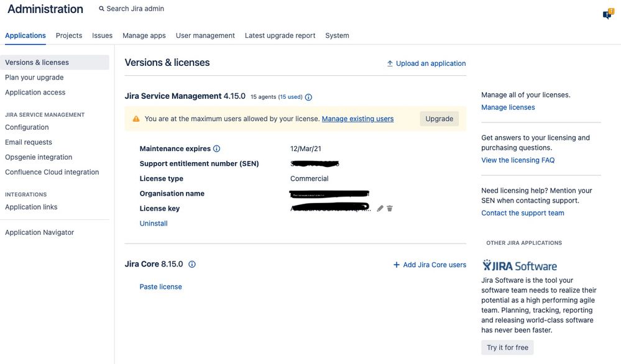Viewport: 621px width, 364px height.
Task: Edit the license key using the pencil icon
Action: point(380,208)
